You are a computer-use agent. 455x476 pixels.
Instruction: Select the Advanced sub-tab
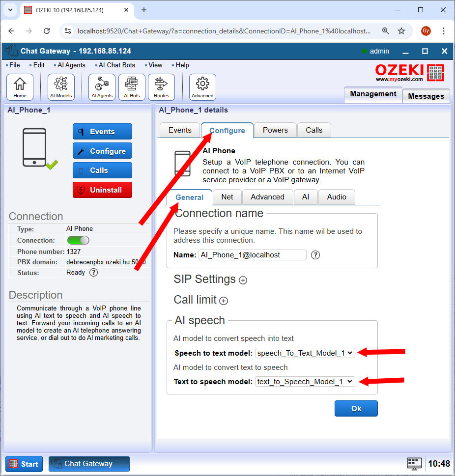[268, 197]
